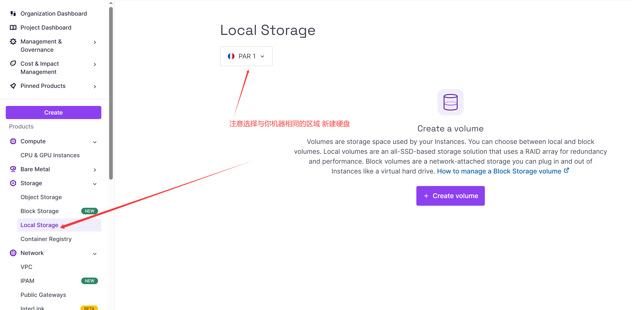Click the French flag icon in region selector

click(x=231, y=56)
